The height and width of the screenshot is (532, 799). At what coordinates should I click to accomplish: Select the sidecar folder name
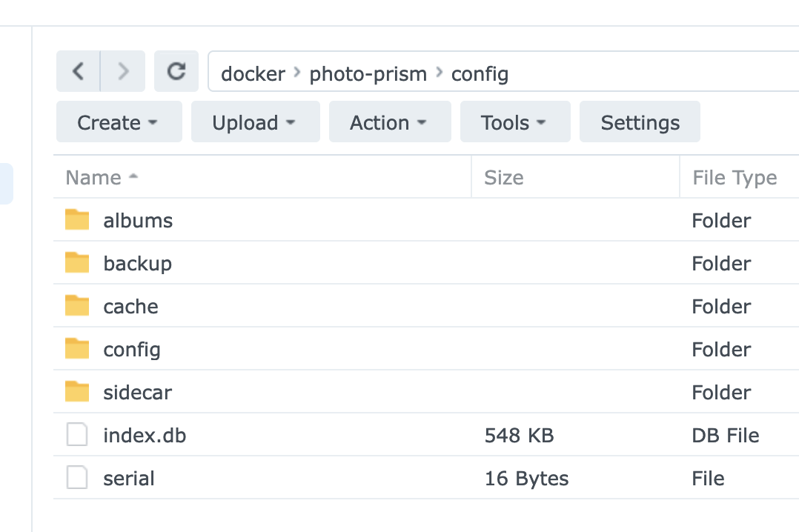pos(138,393)
